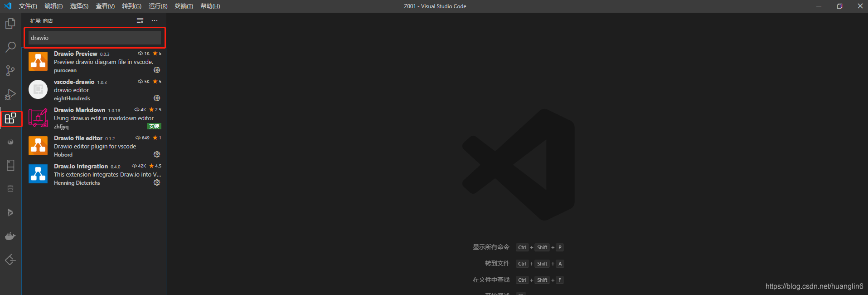Open the database icon in activity bar
The width and height of the screenshot is (868, 295).
click(10, 189)
